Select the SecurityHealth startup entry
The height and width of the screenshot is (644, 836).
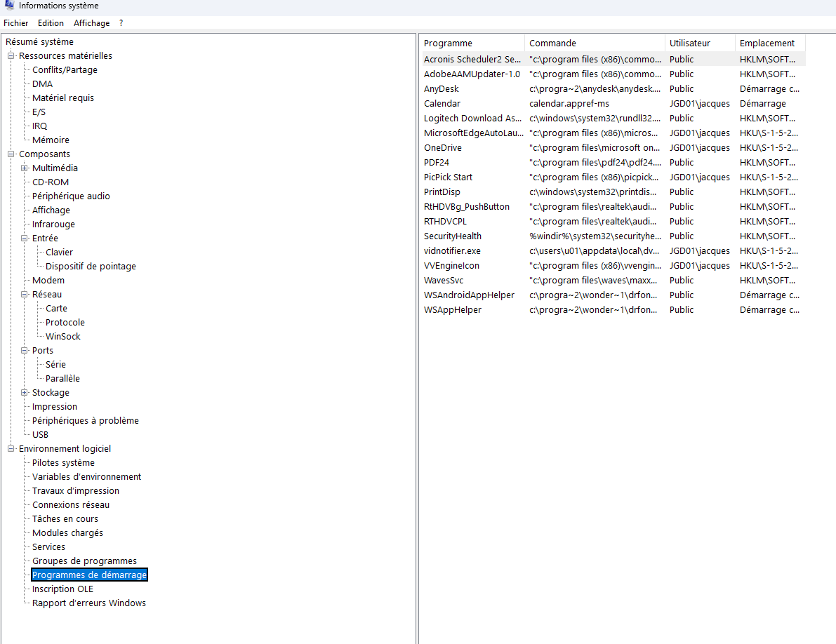[x=613, y=236]
